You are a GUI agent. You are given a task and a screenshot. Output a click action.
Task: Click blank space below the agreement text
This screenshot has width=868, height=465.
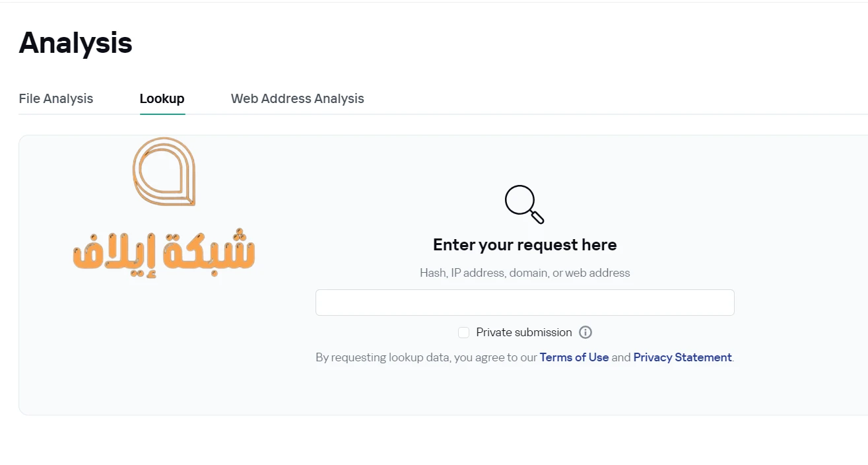coord(525,391)
